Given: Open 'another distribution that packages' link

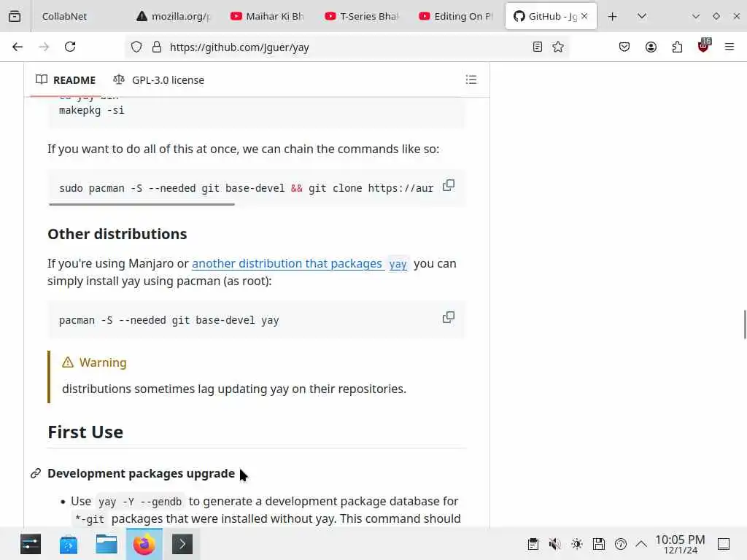Looking at the screenshot, I should click(287, 263).
